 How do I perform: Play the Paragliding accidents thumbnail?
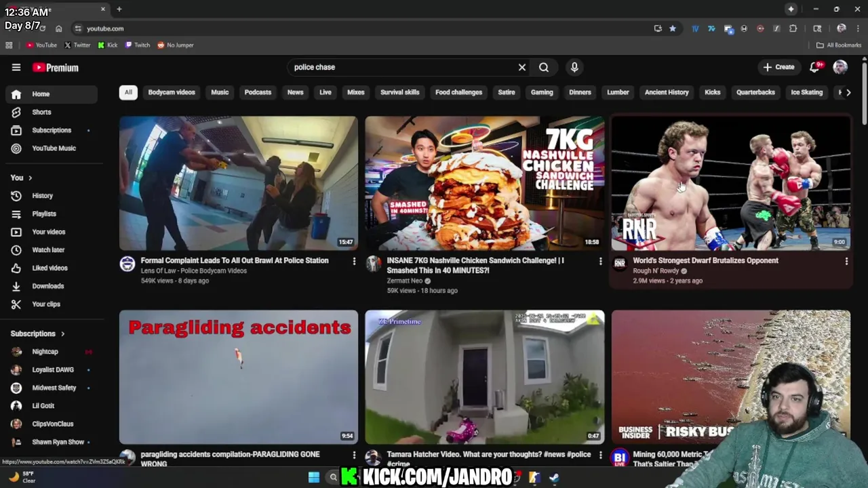click(239, 377)
